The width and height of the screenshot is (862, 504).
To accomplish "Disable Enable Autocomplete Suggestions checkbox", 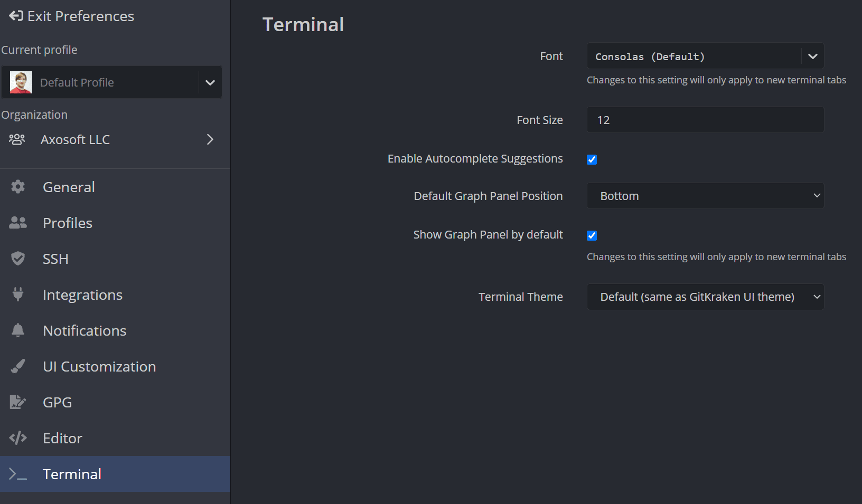I will [x=592, y=159].
